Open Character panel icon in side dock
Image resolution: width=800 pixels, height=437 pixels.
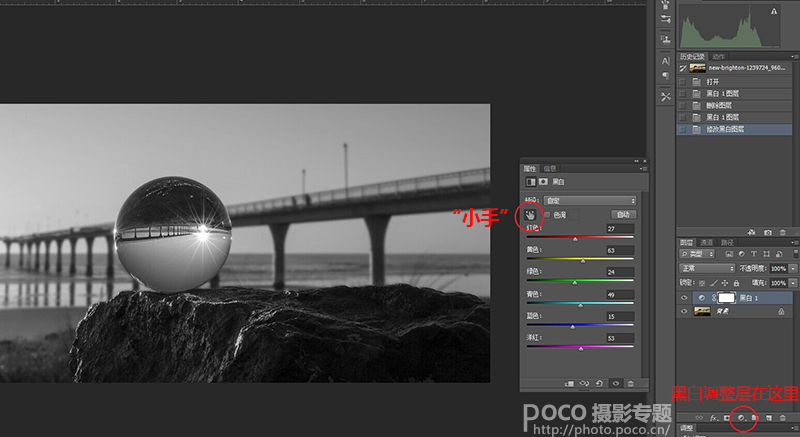pos(666,59)
